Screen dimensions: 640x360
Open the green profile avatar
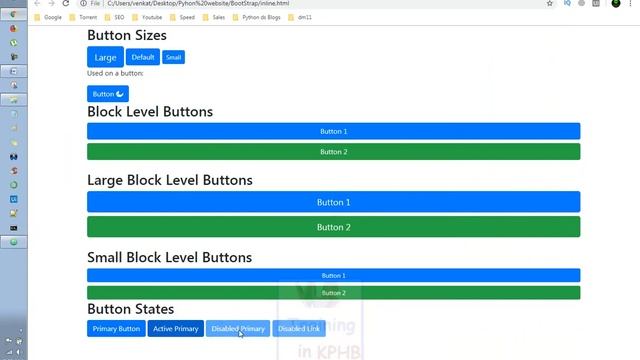pos(616,3)
